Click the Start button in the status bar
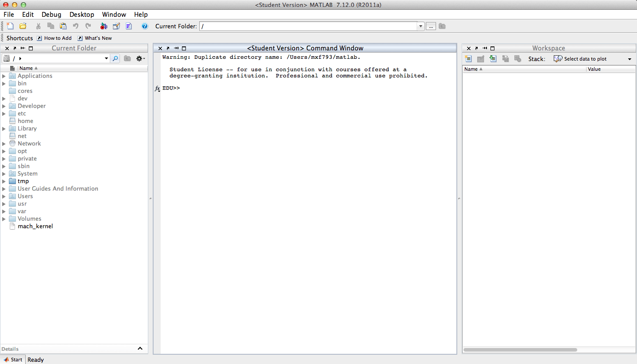Viewport: 637px width, 364px height. [x=13, y=360]
